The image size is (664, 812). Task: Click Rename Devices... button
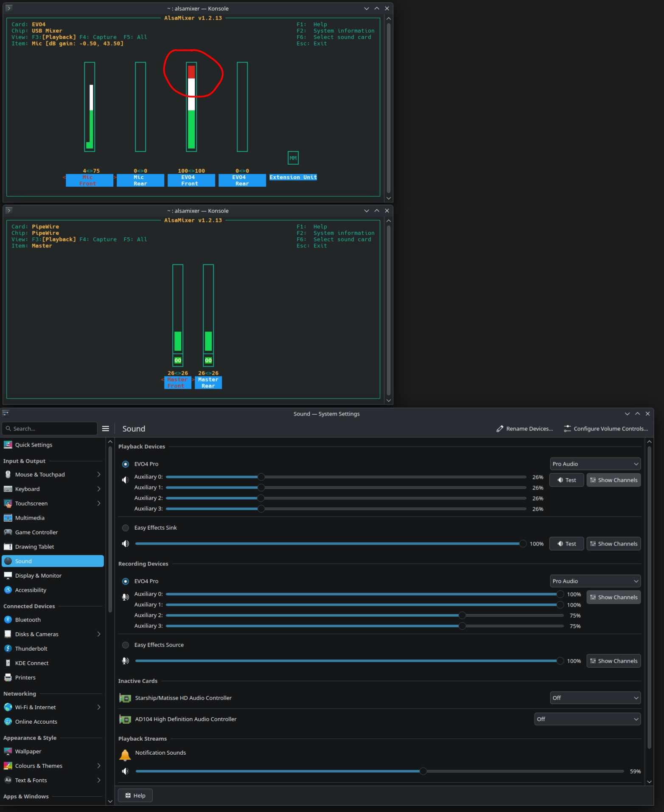pos(525,429)
